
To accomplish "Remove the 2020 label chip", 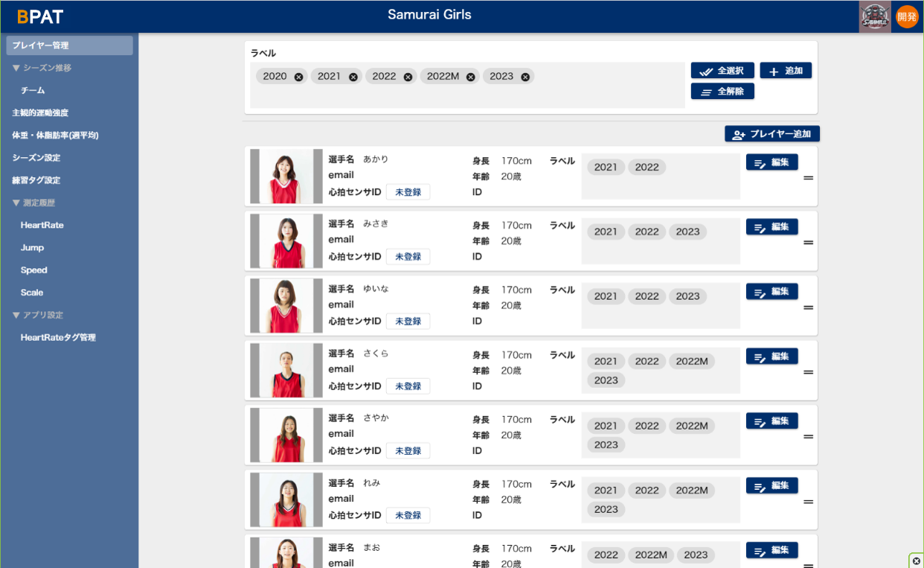I will (x=298, y=77).
